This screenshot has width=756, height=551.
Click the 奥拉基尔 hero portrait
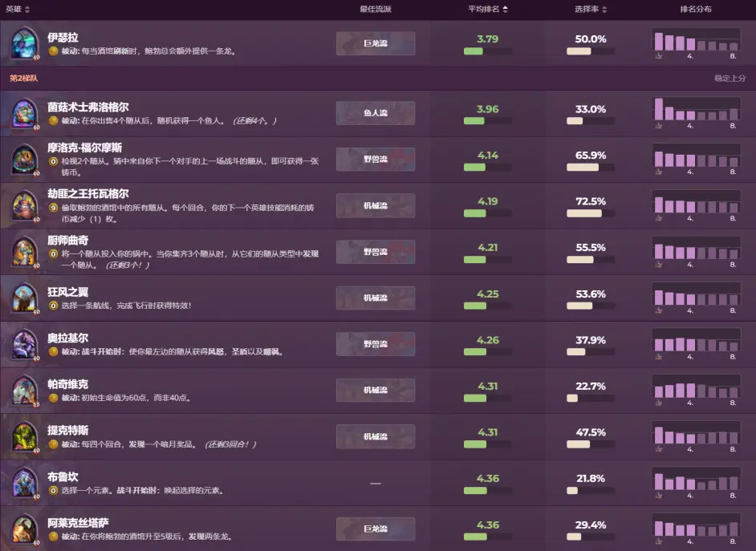tap(25, 344)
